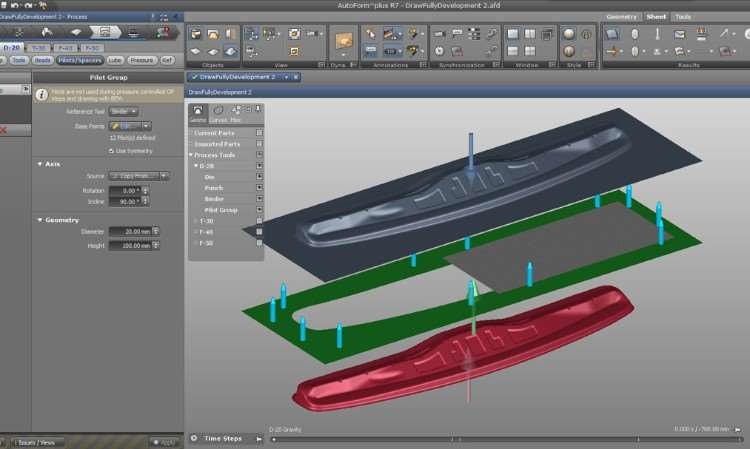Image resolution: width=750 pixels, height=449 pixels.
Task: Click the undo arrow in title bar
Action: pyautogui.click(x=15, y=5)
